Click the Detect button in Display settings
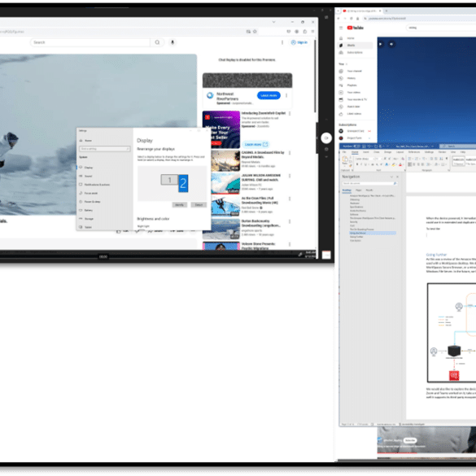 (x=199, y=205)
